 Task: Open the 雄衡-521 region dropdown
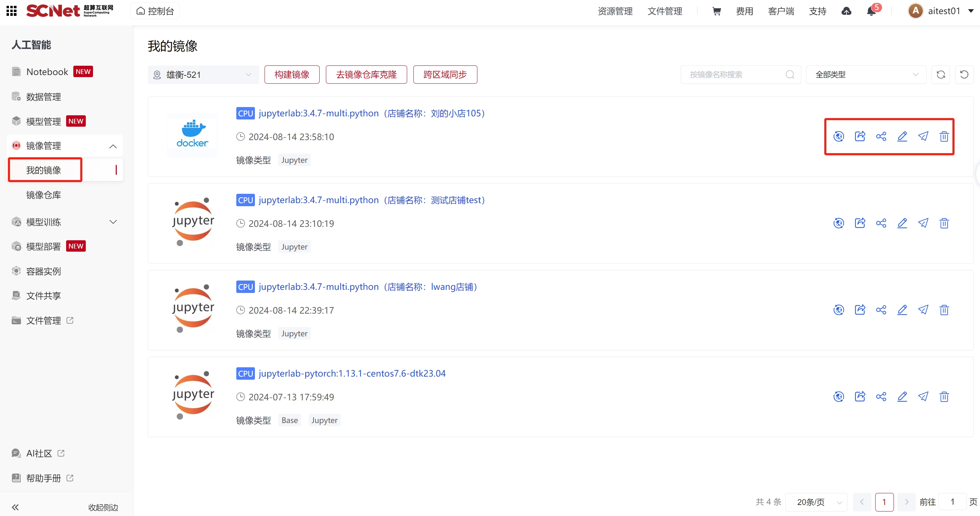tap(203, 75)
